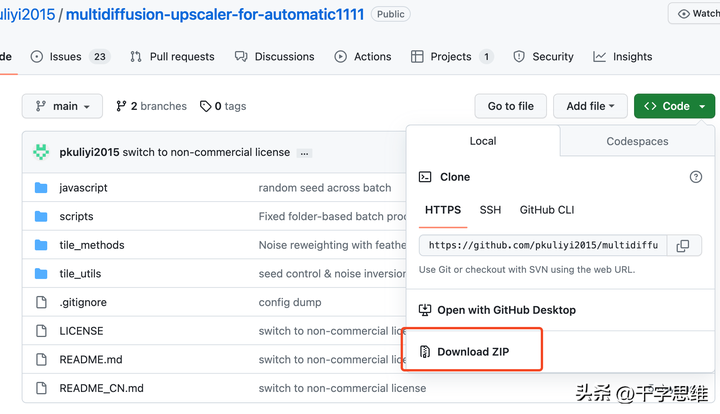The image size is (720, 414).
Task: Open the Actions tab
Action: (x=363, y=56)
